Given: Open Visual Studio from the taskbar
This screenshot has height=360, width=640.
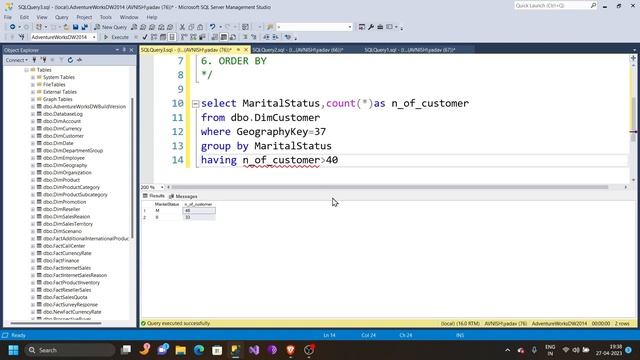Looking at the screenshot, I should [254, 350].
